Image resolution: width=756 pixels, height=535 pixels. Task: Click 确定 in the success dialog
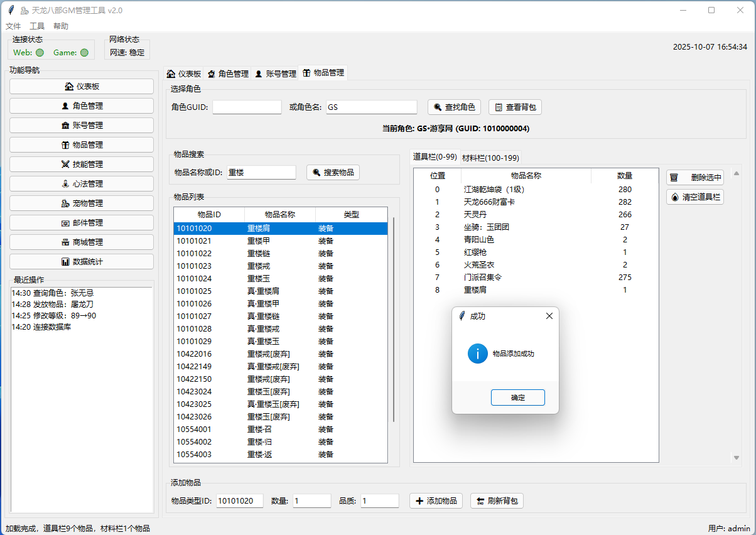tap(517, 397)
